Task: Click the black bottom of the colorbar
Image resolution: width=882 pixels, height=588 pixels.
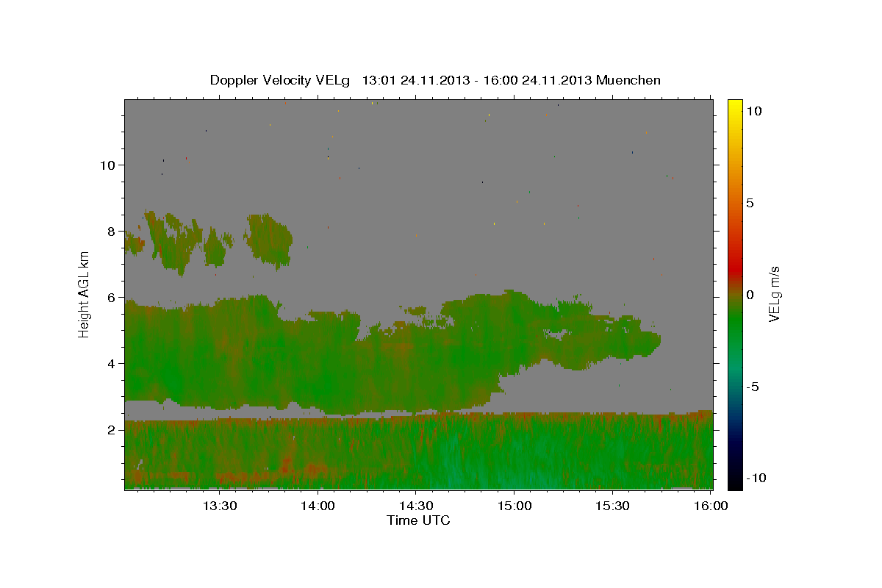Action: [x=735, y=481]
